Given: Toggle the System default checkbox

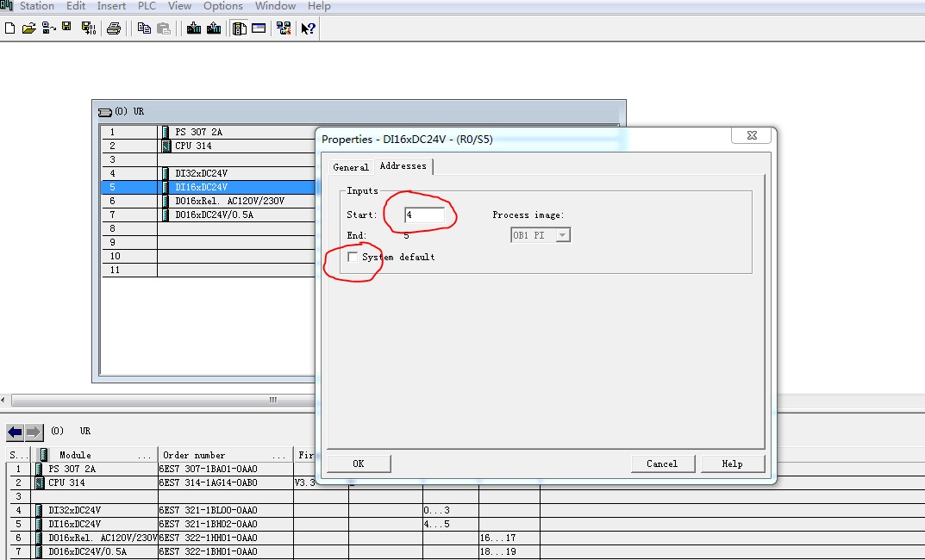Looking at the screenshot, I should pyautogui.click(x=353, y=257).
